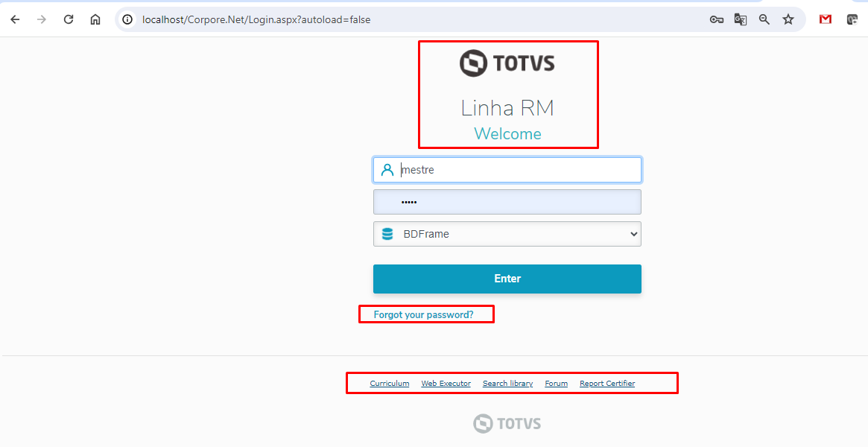The width and height of the screenshot is (868, 447).
Task: Click the user icon in username field
Action: pyautogui.click(x=387, y=170)
